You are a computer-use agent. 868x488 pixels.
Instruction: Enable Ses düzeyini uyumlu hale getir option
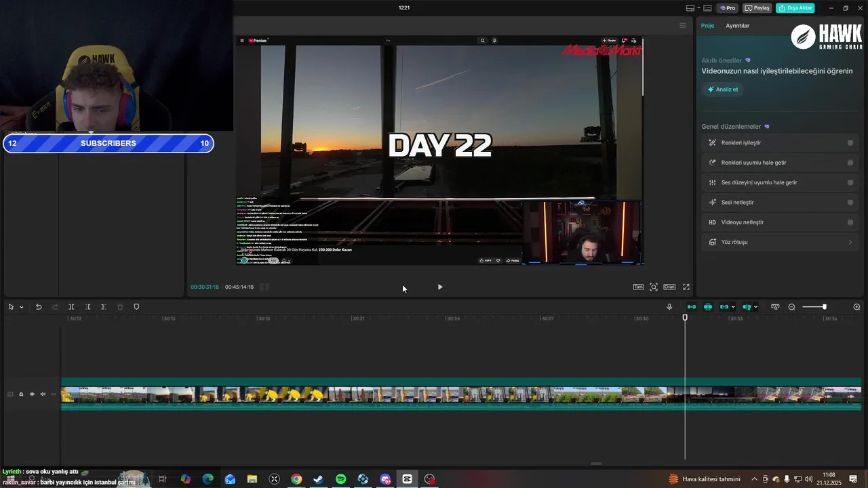tap(850, 182)
